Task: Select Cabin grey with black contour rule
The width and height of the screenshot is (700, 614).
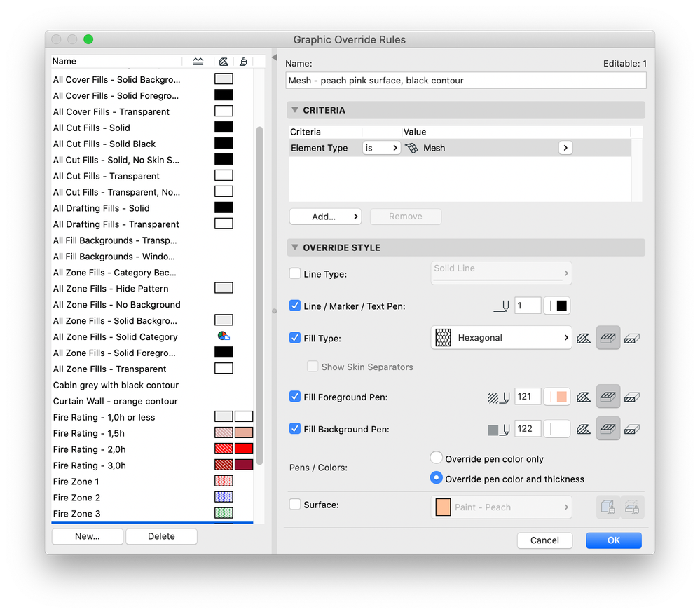Action: tap(152, 385)
